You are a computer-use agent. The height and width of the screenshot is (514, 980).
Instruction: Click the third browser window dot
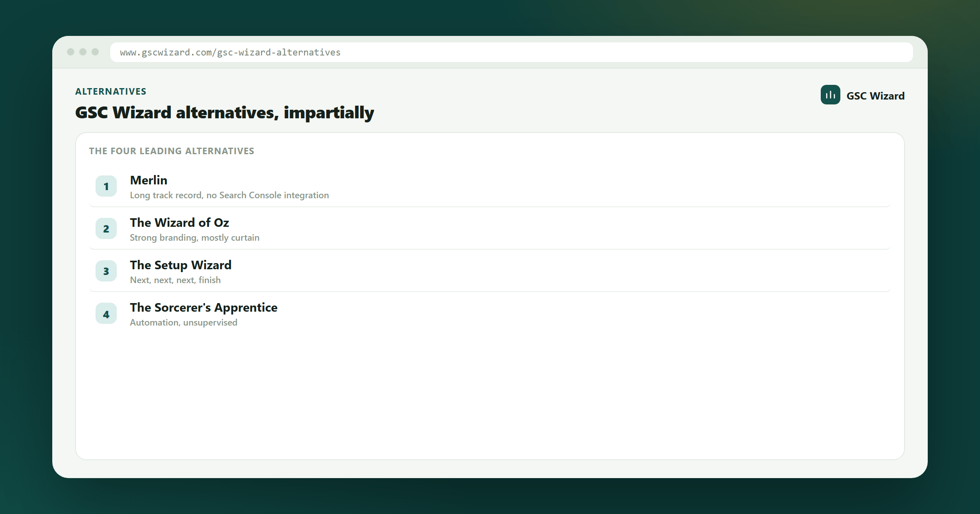click(x=95, y=52)
